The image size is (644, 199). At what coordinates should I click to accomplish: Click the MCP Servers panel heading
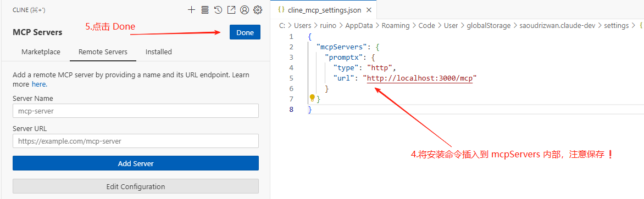(37, 32)
